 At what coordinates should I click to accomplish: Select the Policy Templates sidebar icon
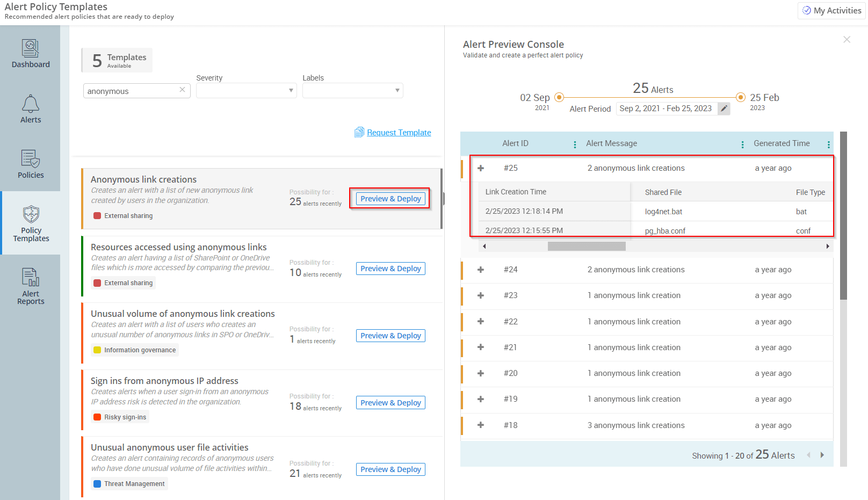pyautogui.click(x=31, y=223)
